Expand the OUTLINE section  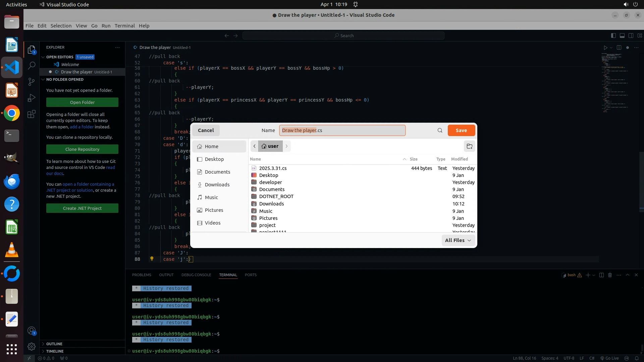54,344
